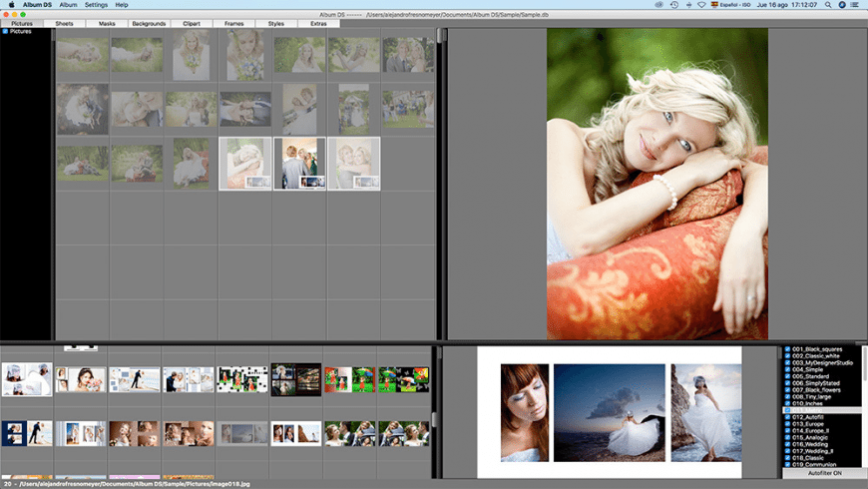Screen dimensions: 868x489
Task: Select the 010_Inches style row
Action: [x=822, y=403]
